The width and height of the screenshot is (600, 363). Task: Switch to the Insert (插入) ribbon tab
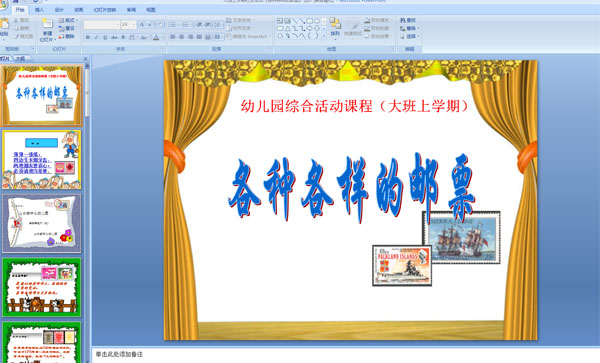(x=39, y=10)
